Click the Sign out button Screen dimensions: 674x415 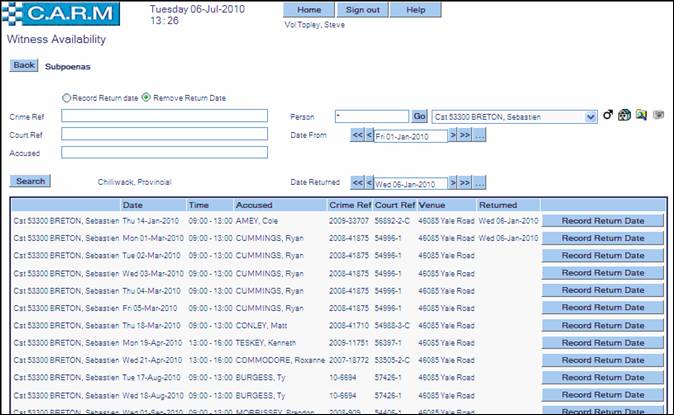click(x=361, y=9)
